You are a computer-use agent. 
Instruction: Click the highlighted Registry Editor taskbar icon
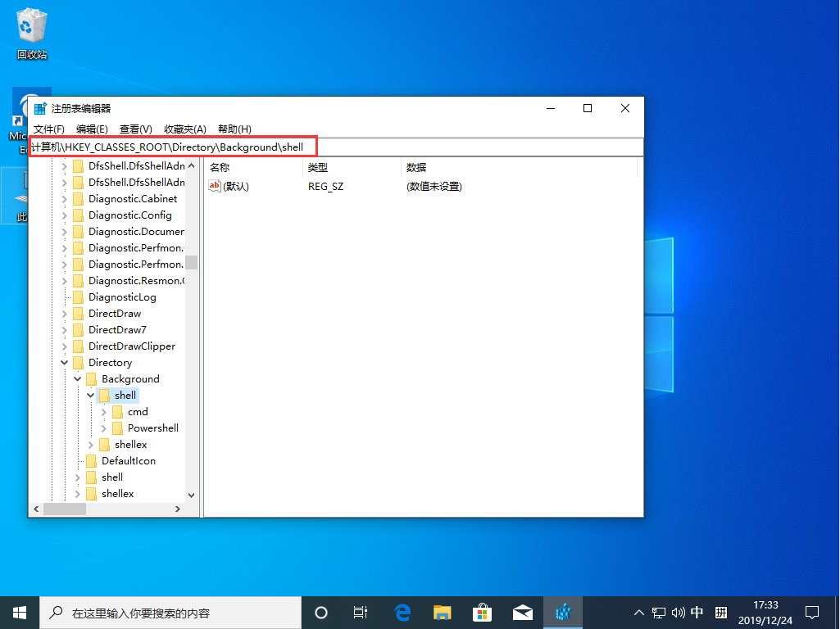coord(564,612)
